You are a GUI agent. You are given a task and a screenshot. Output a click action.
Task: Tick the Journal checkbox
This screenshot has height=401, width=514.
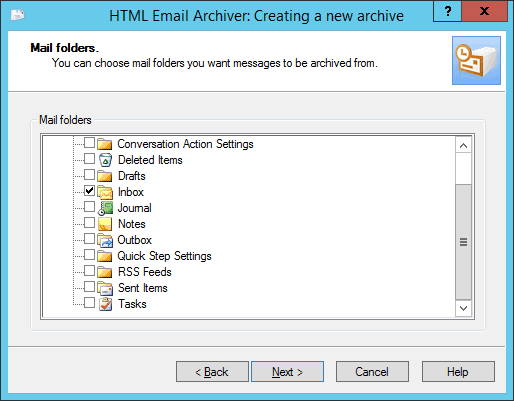pyautogui.click(x=89, y=207)
